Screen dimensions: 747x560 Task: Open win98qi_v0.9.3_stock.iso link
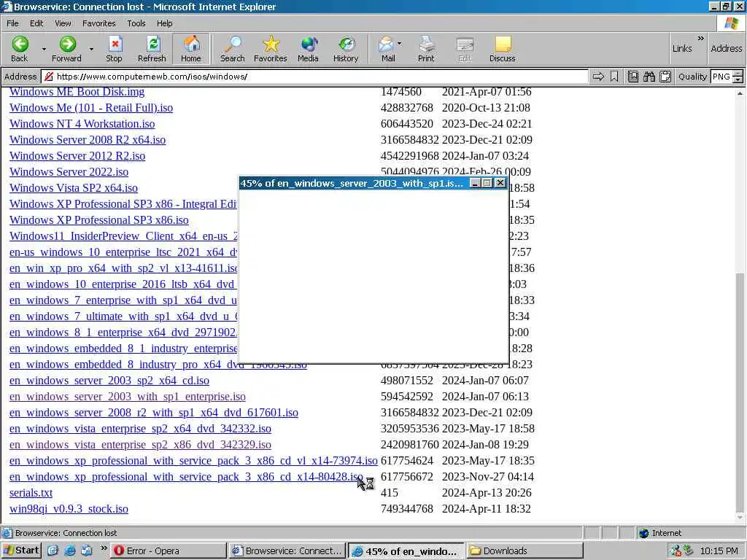[69, 509]
